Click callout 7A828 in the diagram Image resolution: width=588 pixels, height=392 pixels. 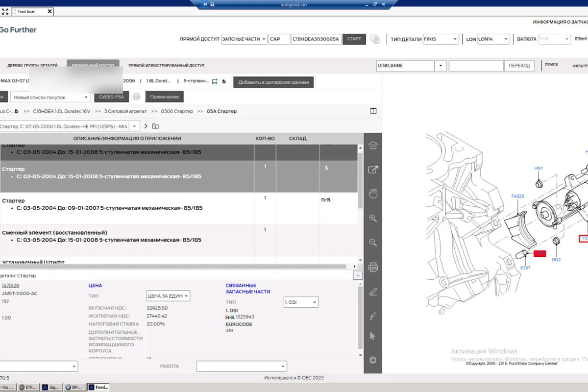coord(517,196)
